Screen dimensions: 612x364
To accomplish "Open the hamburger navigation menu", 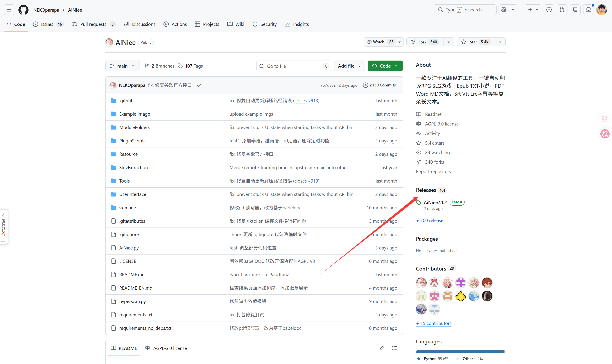I will (9, 10).
